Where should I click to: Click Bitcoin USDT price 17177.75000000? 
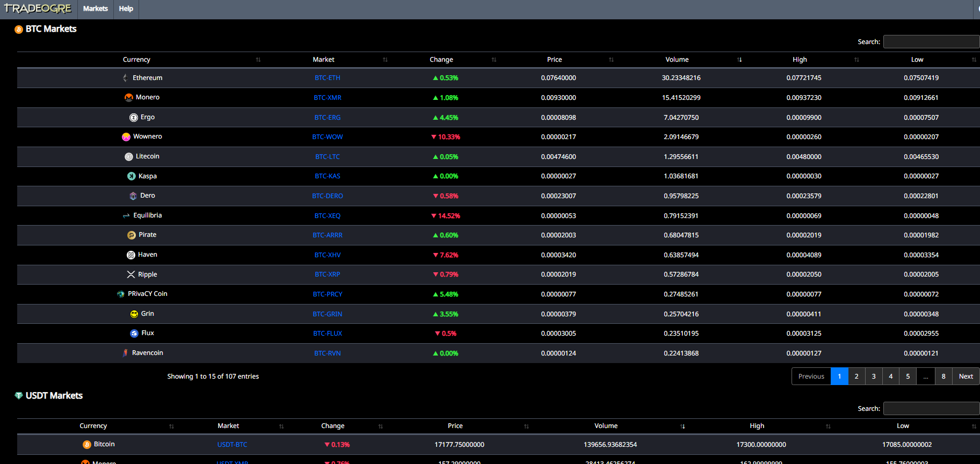tap(459, 445)
